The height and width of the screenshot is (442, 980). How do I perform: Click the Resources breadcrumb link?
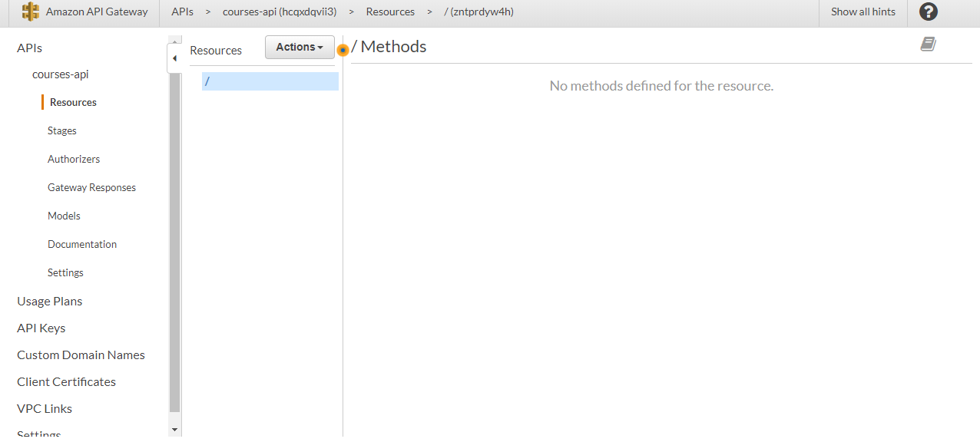390,12
